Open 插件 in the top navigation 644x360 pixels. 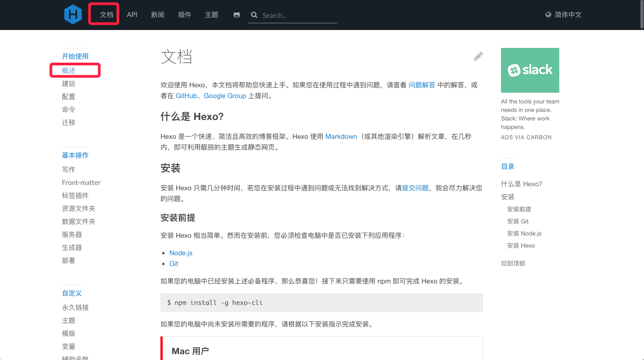click(x=185, y=15)
